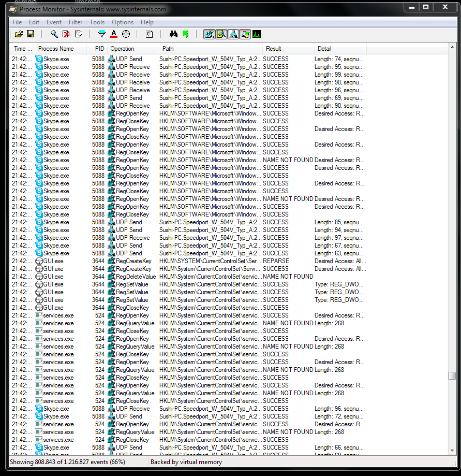
Task: Toggle Show Process and Thread Activity button
Action: (245, 34)
